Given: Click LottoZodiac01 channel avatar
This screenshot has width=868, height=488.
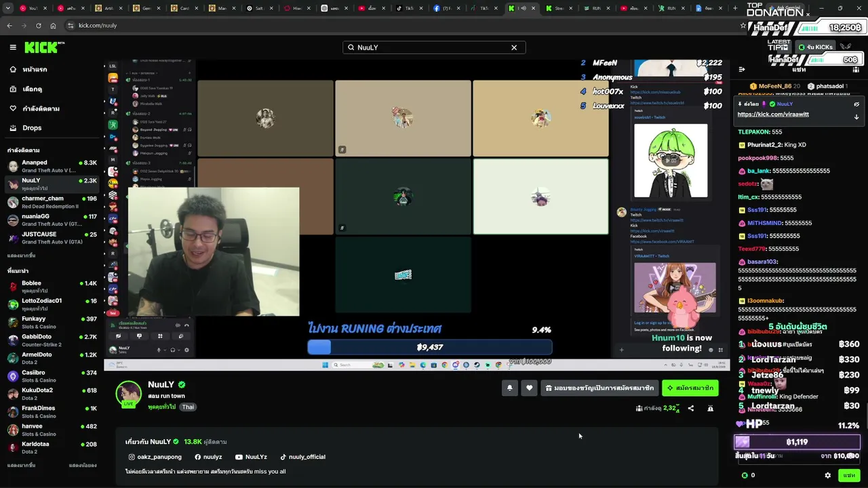Looking at the screenshot, I should pos(13,304).
